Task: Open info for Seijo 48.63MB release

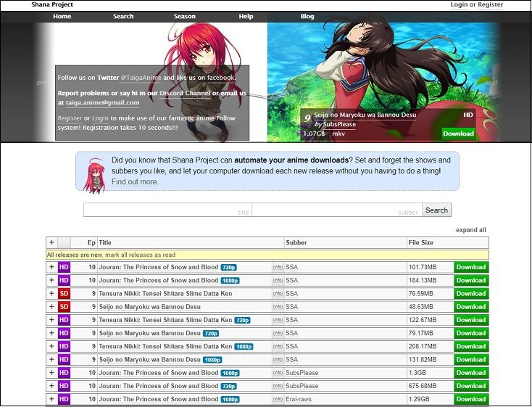Action: (278, 307)
